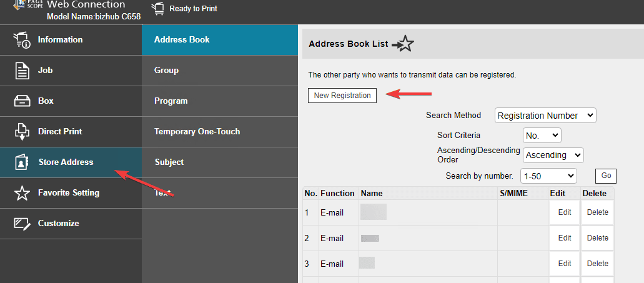The width and height of the screenshot is (644, 283).
Task: Select Store Address in the sidebar
Action: (x=71, y=162)
